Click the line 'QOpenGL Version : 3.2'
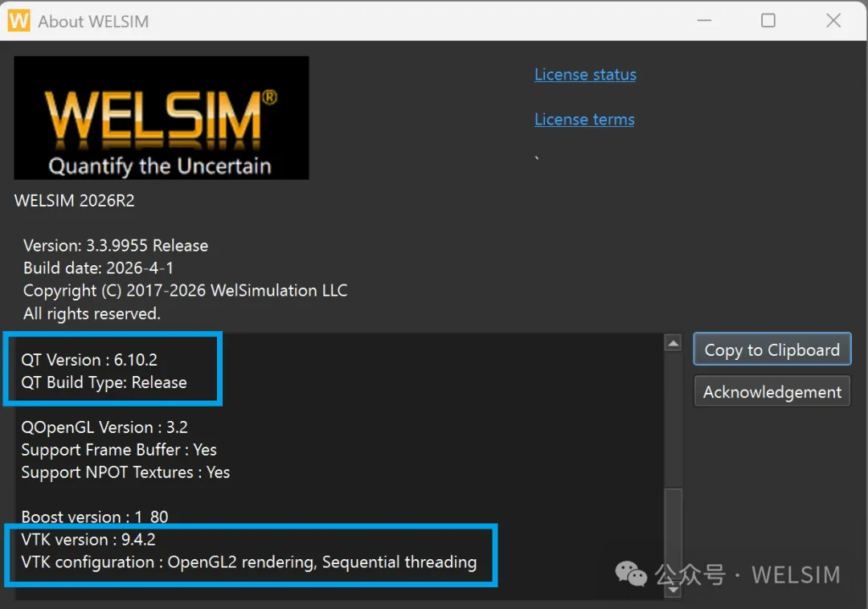Image resolution: width=868 pixels, height=609 pixels. pos(104,427)
